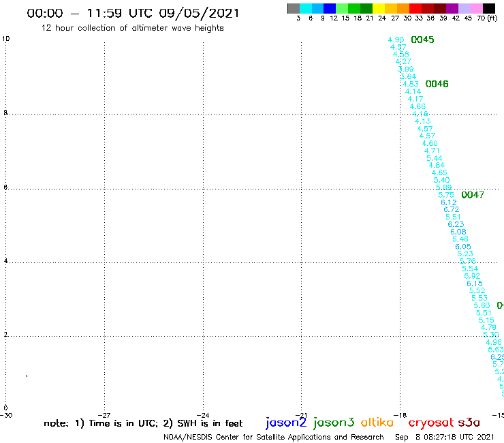The width and height of the screenshot is (504, 443).
Task: Click the wave height value 4.27
Action: point(403,61)
